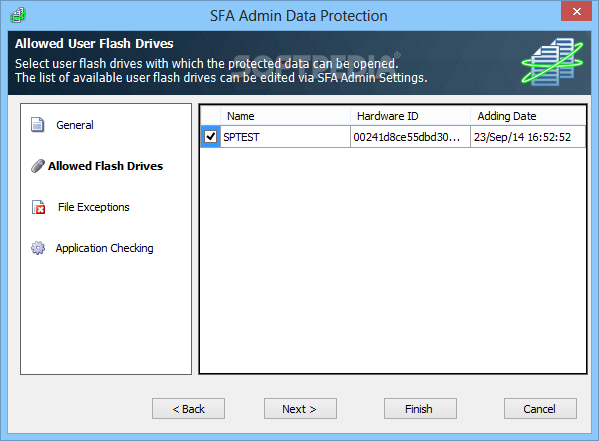599x441 pixels.
Task: Open the General settings page
Action: click(74, 125)
